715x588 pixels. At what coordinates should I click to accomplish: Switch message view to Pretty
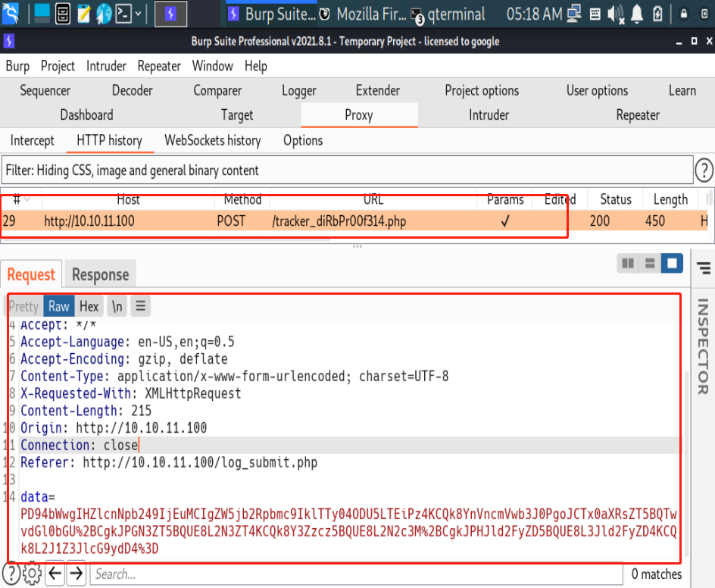coord(24,306)
